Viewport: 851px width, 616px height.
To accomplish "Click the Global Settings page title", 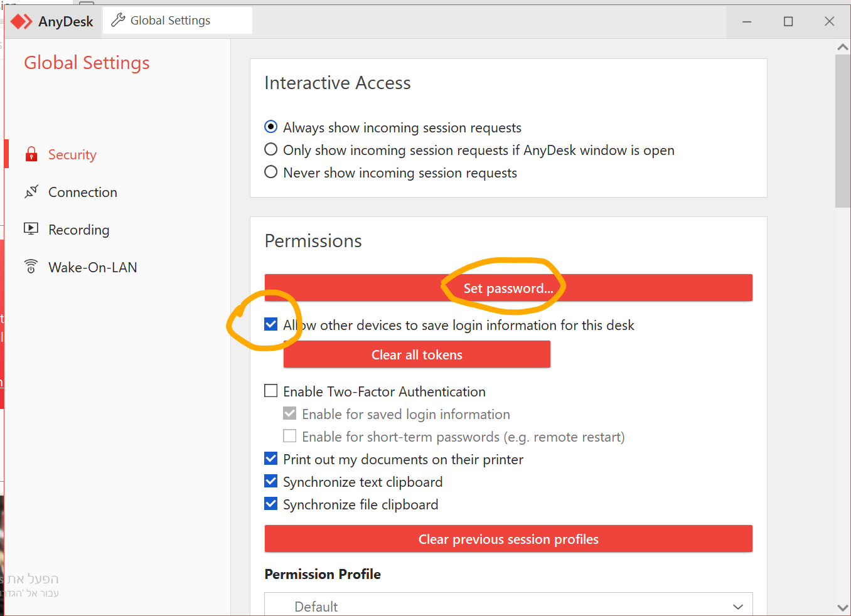I will coord(87,63).
